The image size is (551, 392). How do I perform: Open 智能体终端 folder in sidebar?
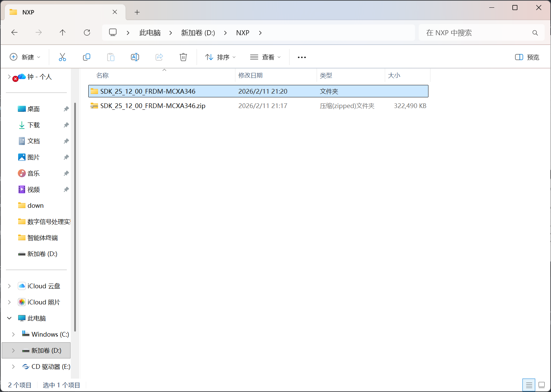[x=43, y=238]
